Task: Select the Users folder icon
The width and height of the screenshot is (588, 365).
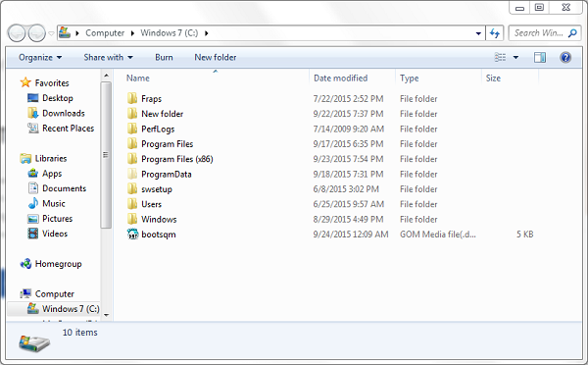Action: (132, 204)
